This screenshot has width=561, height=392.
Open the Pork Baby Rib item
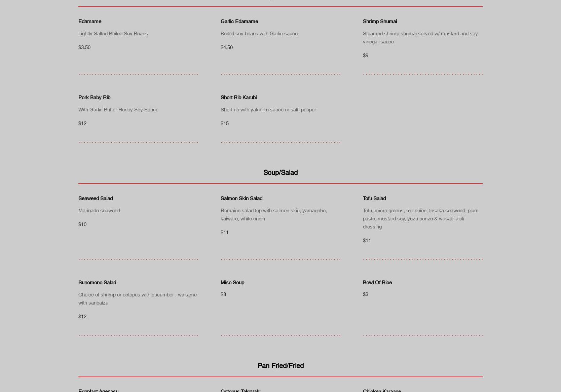pos(94,97)
